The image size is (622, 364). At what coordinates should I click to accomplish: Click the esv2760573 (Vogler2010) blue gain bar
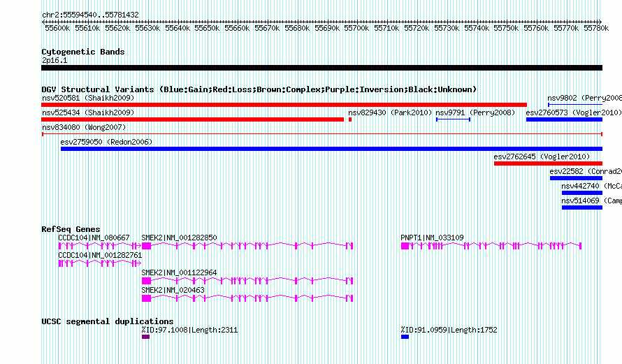coord(565,119)
